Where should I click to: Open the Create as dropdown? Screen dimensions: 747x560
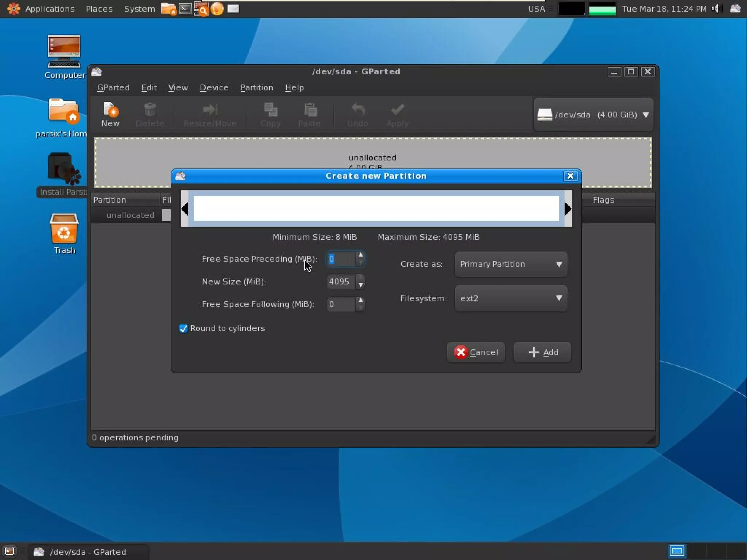511,264
